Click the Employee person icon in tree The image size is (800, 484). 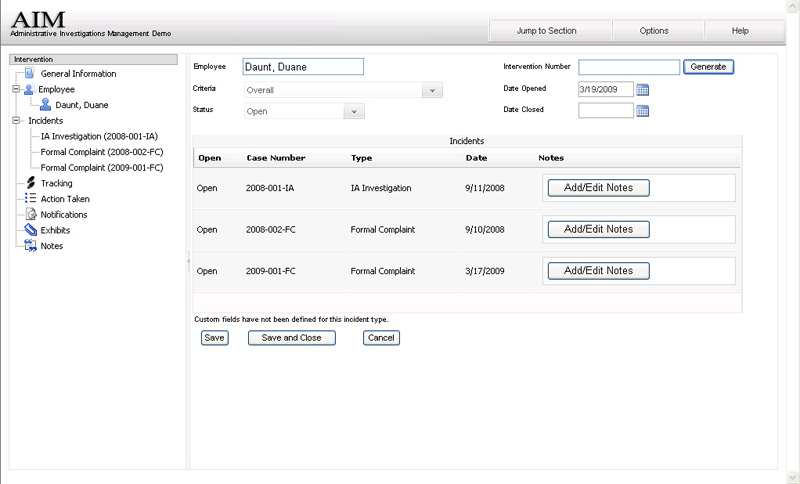pyautogui.click(x=29, y=89)
